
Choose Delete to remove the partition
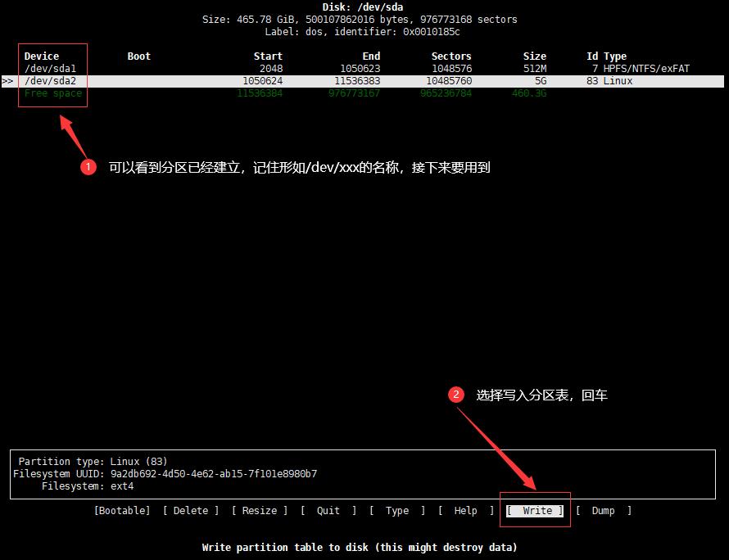(x=189, y=510)
